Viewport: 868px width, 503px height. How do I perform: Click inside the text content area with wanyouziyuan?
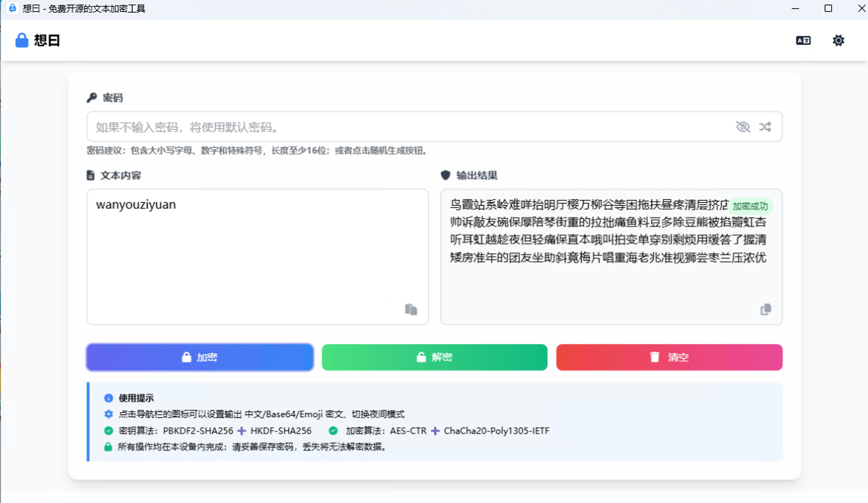click(257, 257)
